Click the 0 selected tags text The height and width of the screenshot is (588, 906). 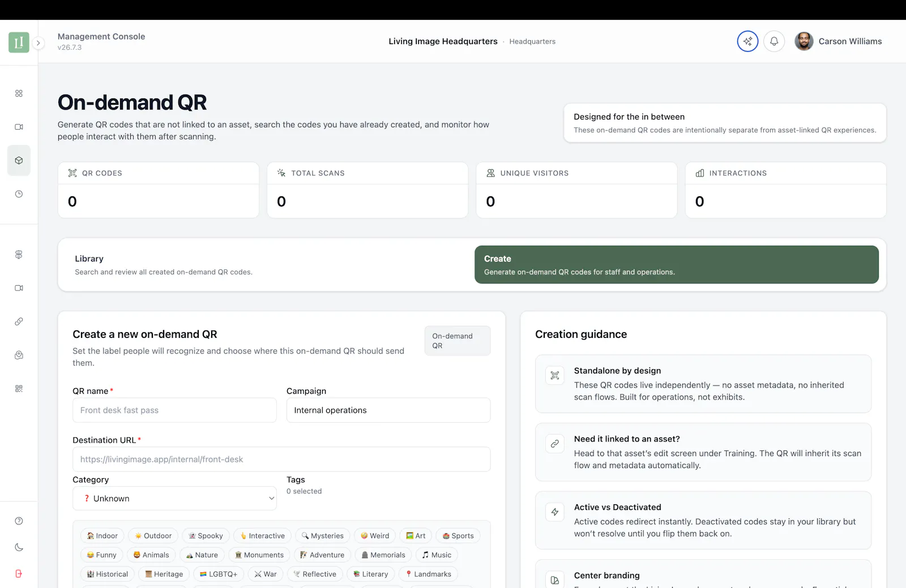pyautogui.click(x=304, y=491)
